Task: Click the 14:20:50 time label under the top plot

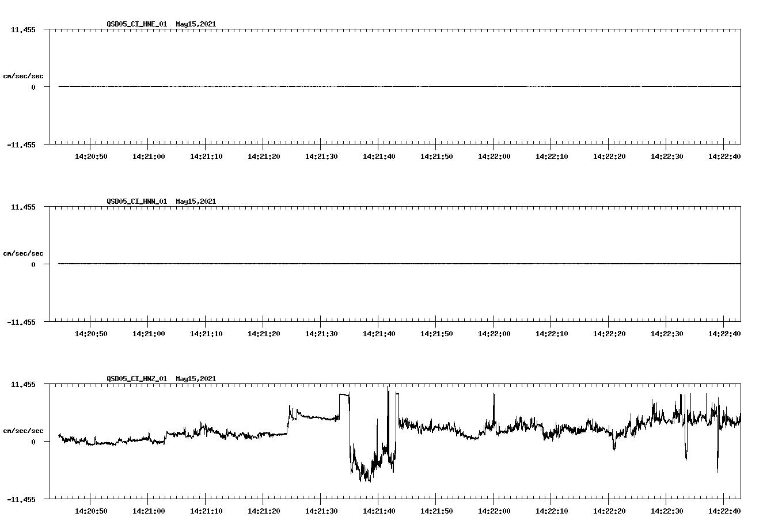Action: (x=91, y=155)
